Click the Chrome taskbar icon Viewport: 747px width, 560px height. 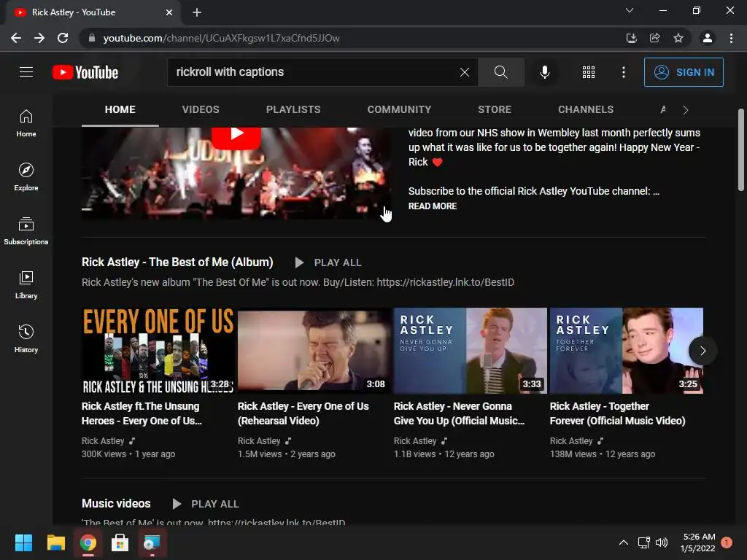pyautogui.click(x=88, y=542)
